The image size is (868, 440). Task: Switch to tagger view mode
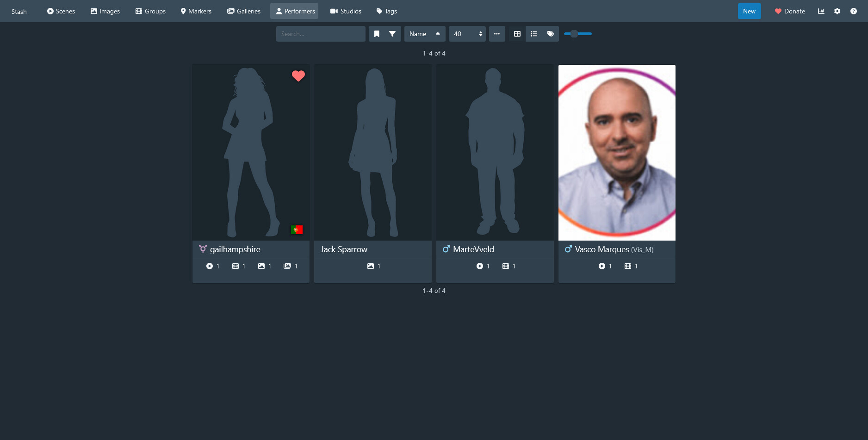tap(551, 34)
